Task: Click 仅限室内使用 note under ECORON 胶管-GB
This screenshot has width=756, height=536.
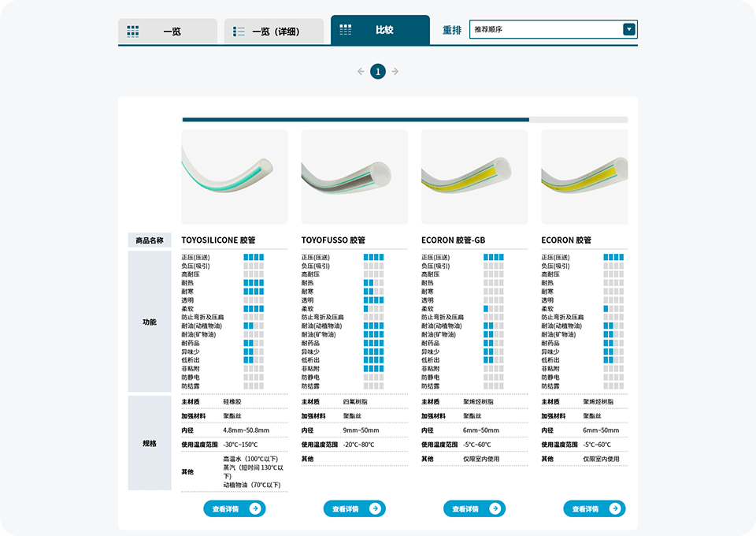Action: coord(481,459)
